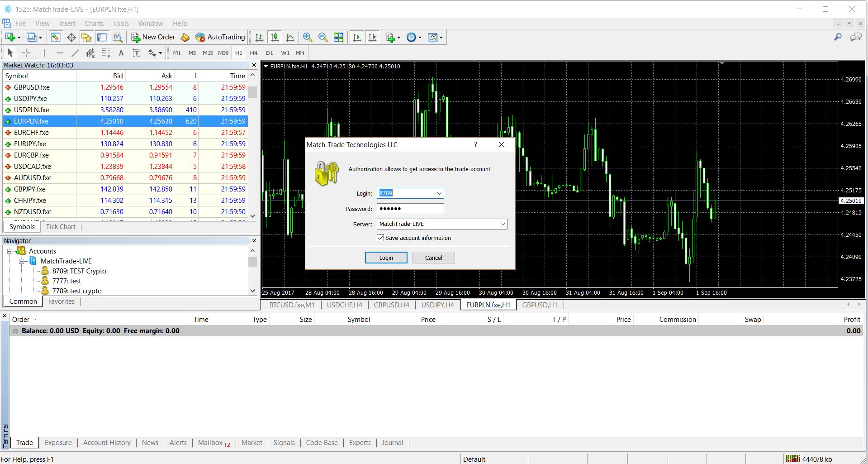Screen dimensions: 868x464
Task: Toggle AutoTrading button
Action: click(x=220, y=37)
